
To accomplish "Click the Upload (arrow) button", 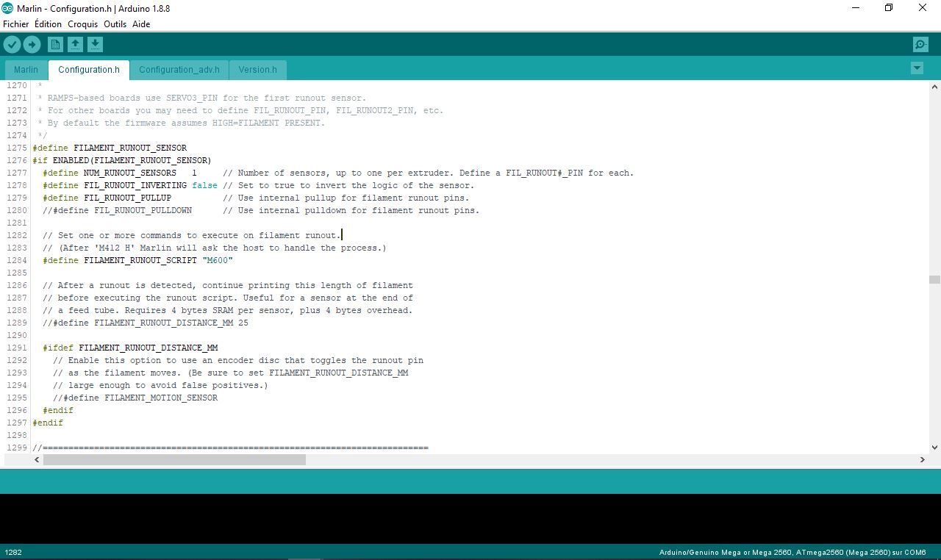I will pyautogui.click(x=32, y=45).
